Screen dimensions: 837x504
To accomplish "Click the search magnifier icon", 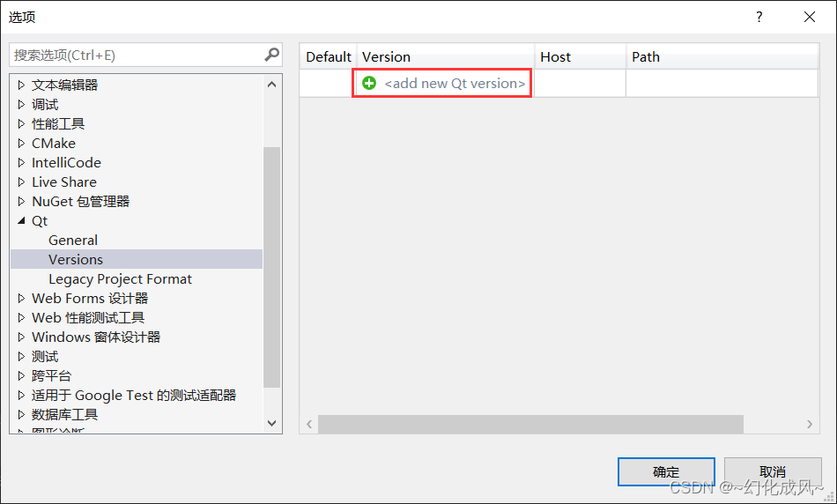I will 271,55.
